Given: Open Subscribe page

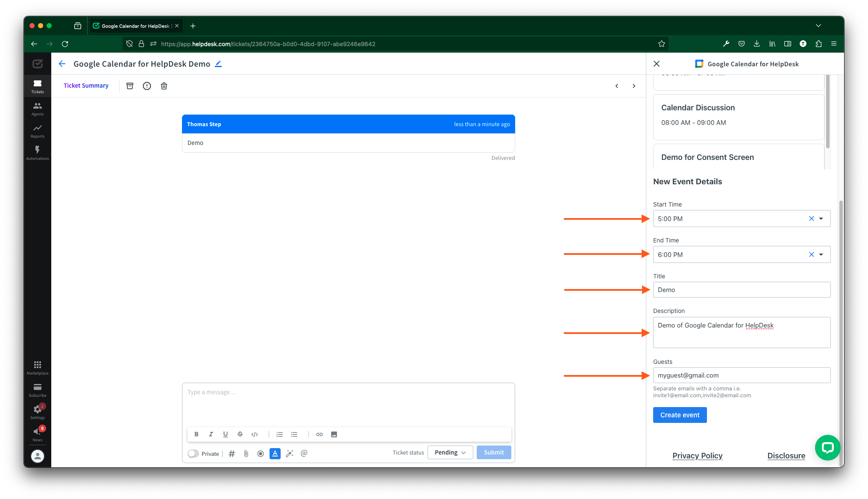Looking at the screenshot, I should click(x=38, y=390).
